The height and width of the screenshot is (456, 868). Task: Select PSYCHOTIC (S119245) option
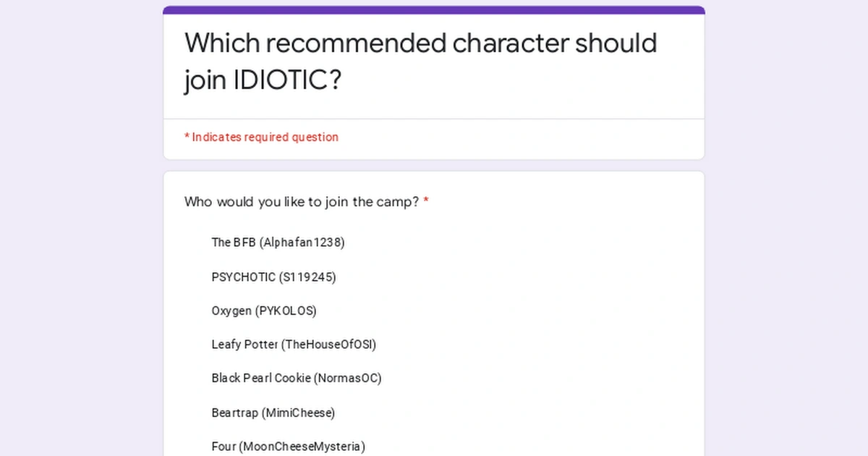pos(273,276)
